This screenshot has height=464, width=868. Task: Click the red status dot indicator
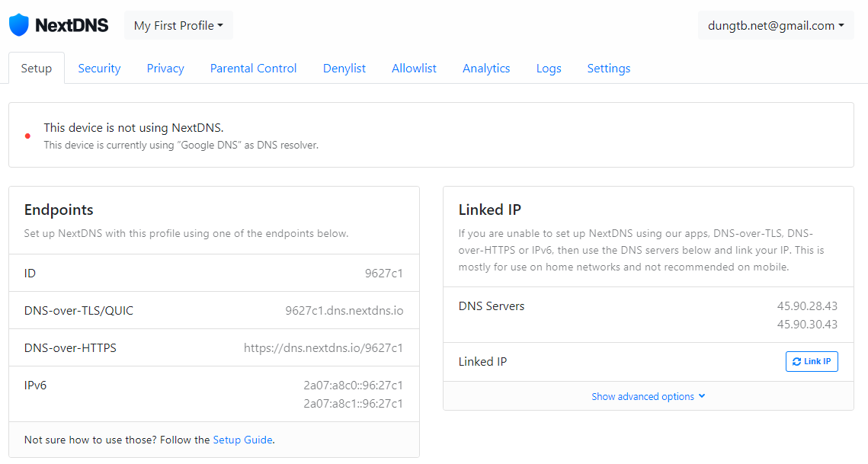coord(27,136)
